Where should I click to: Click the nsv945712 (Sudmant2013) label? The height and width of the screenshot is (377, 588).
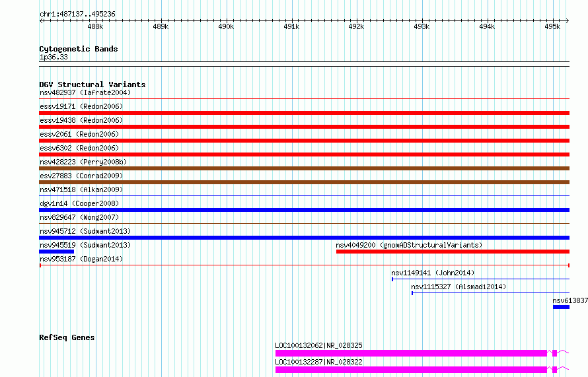(x=85, y=231)
